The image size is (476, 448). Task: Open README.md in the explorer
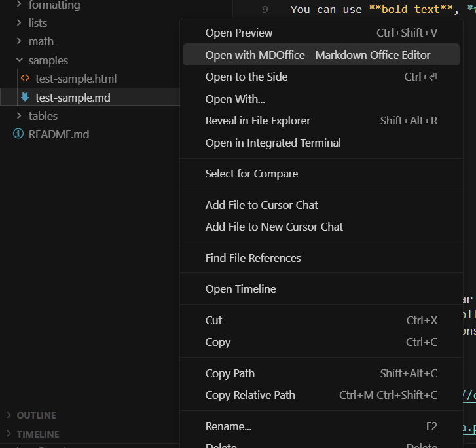(59, 134)
